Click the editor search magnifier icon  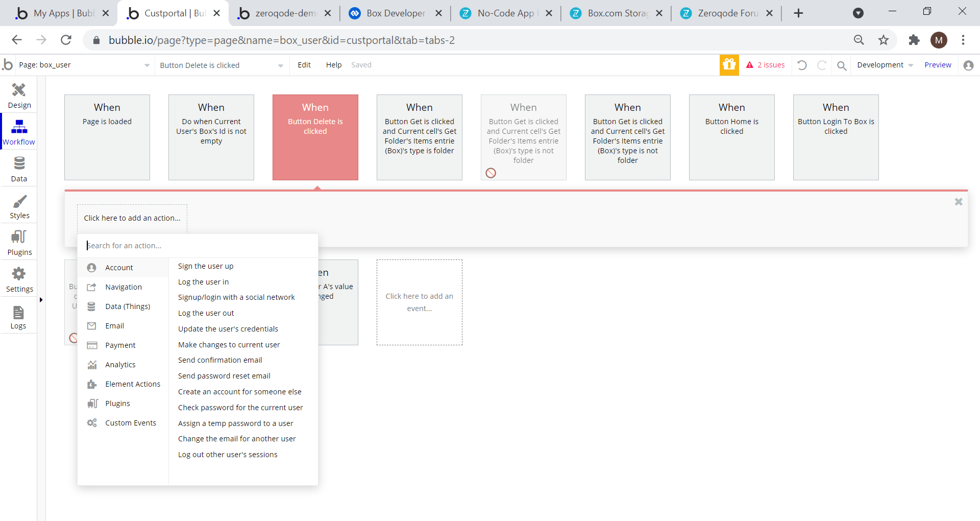[842, 65]
